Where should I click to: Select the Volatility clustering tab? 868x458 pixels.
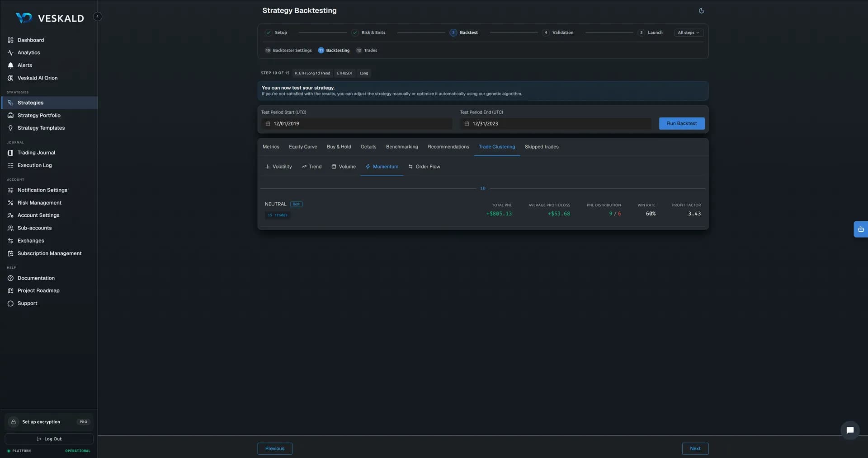[278, 167]
